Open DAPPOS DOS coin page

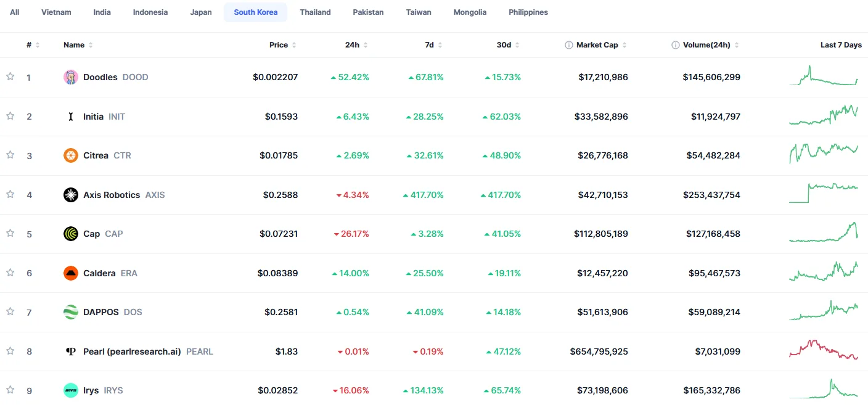click(x=113, y=312)
